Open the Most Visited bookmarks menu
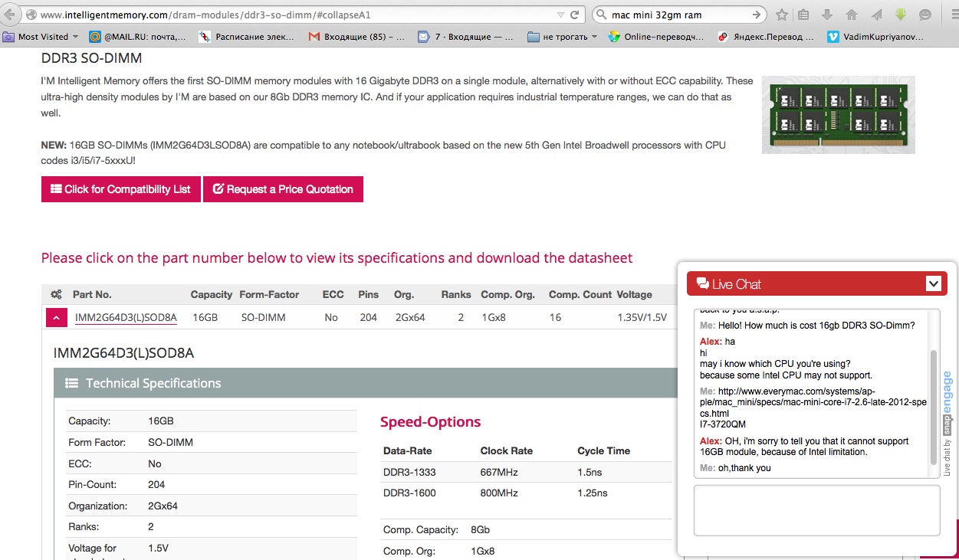 [41, 36]
